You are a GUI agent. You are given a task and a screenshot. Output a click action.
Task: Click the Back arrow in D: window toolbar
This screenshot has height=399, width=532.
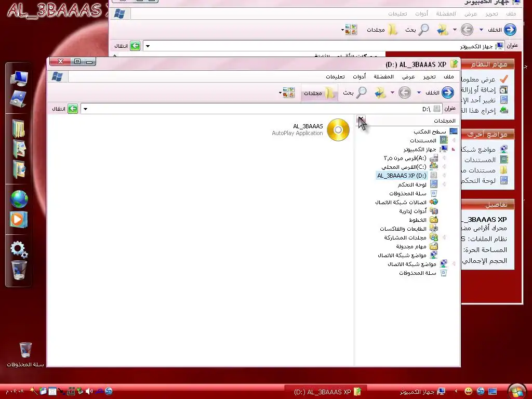point(447,92)
